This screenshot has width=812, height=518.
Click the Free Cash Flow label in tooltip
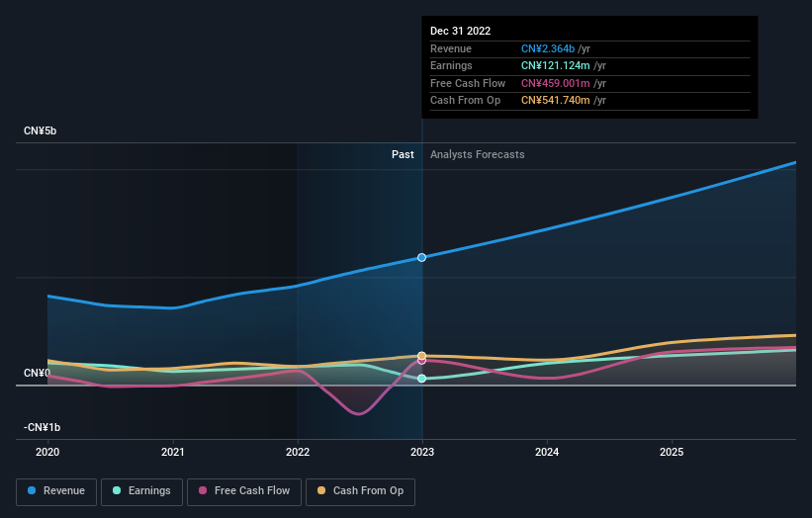coord(468,83)
